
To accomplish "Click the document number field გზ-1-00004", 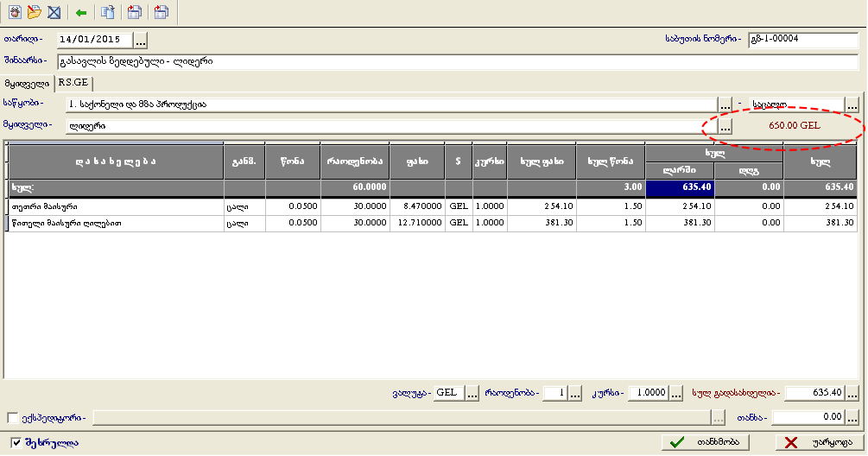I will point(803,40).
